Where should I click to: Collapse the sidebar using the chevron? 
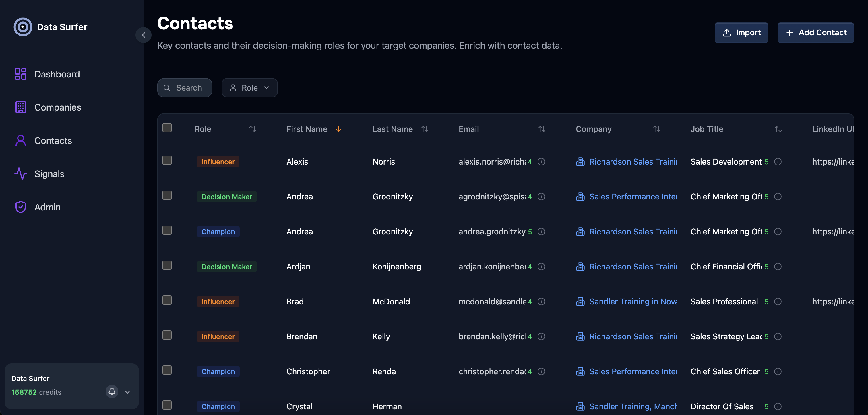click(143, 35)
